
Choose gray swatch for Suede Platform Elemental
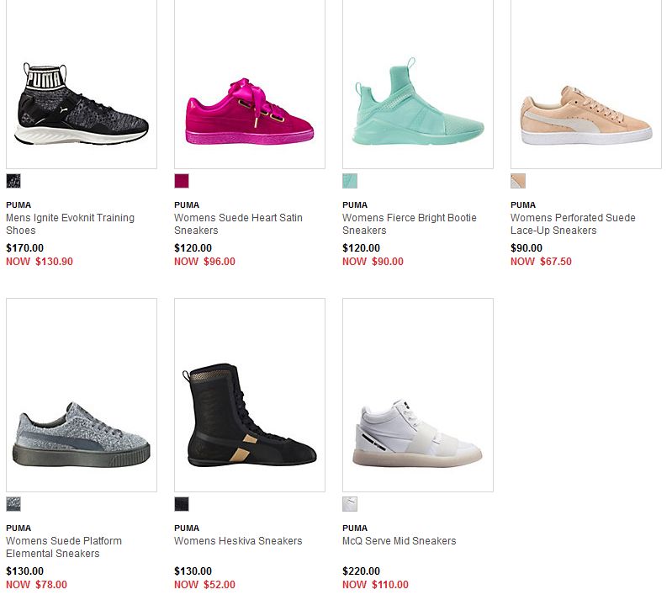click(x=13, y=504)
